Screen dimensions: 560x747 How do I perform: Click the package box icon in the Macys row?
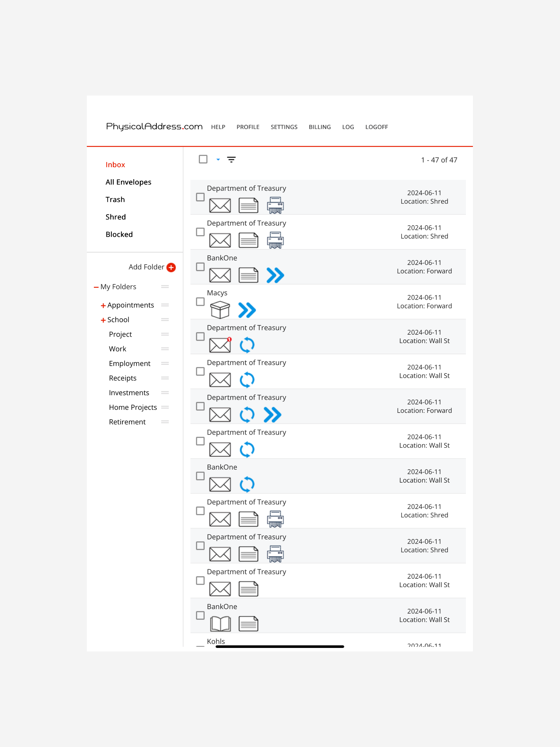[x=220, y=310]
